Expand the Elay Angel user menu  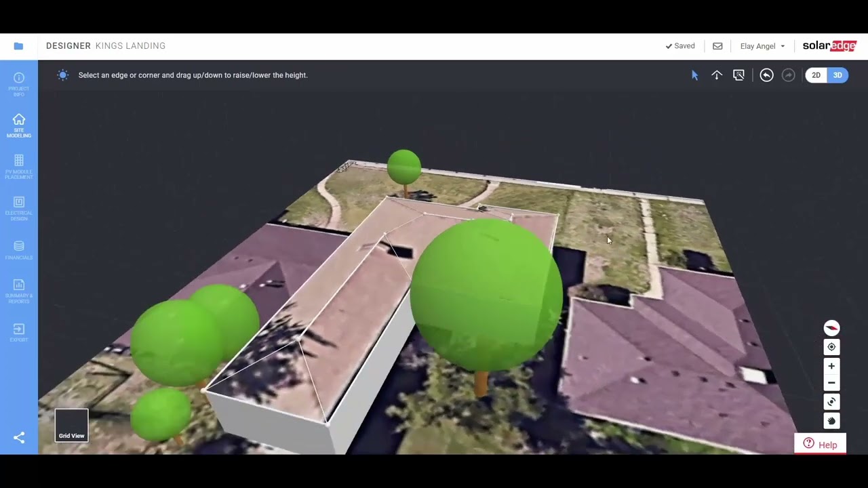pos(762,46)
